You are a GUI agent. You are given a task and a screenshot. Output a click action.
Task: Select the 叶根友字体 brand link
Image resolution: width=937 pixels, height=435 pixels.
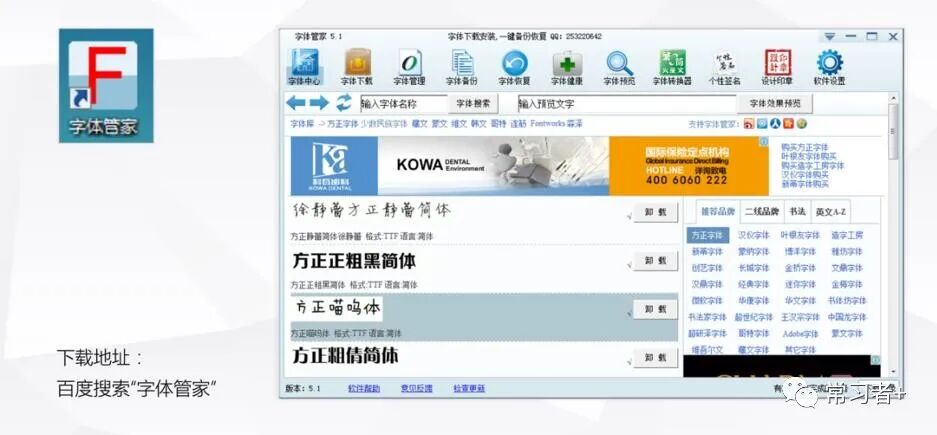click(800, 235)
